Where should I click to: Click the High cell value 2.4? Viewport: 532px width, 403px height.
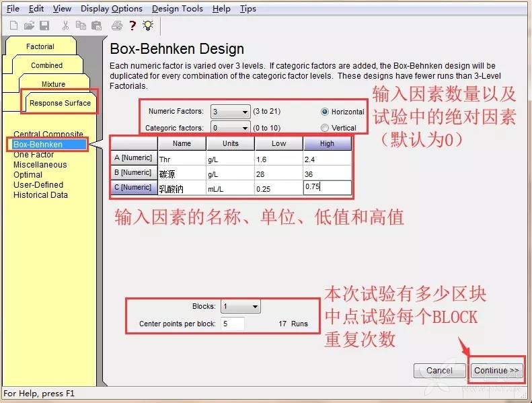pos(327,159)
